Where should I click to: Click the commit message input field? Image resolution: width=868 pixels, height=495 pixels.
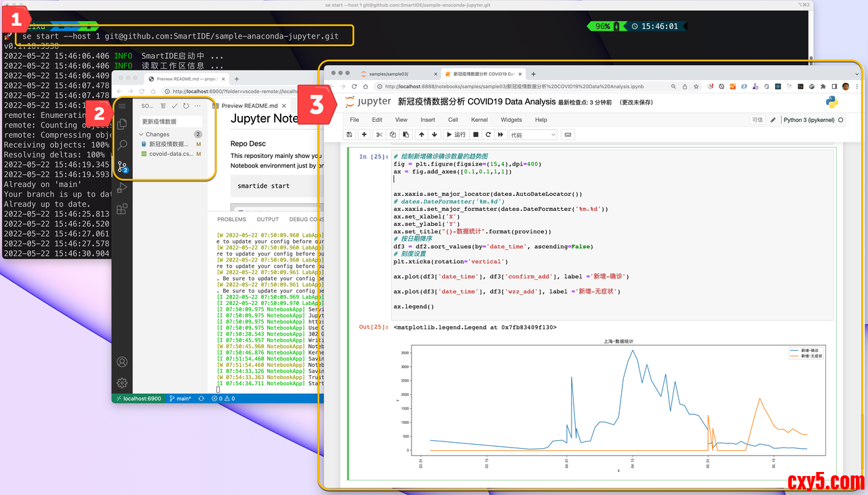[x=171, y=121]
